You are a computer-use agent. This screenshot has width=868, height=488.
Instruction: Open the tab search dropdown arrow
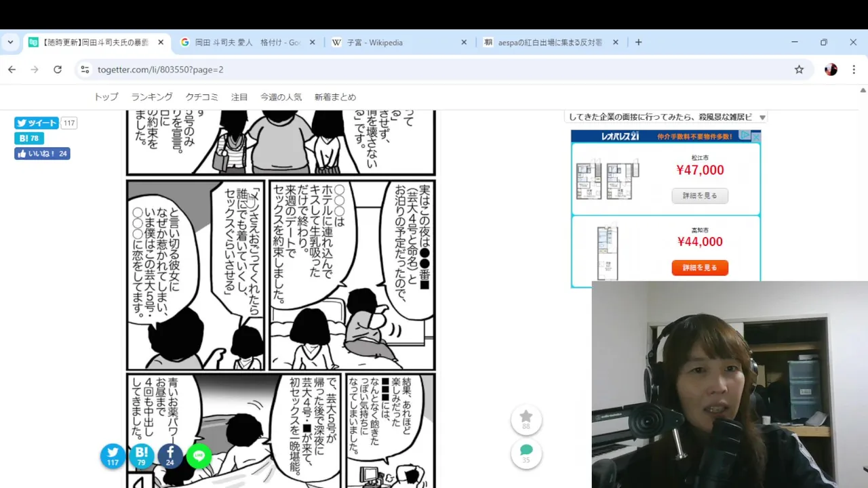pyautogui.click(x=10, y=42)
